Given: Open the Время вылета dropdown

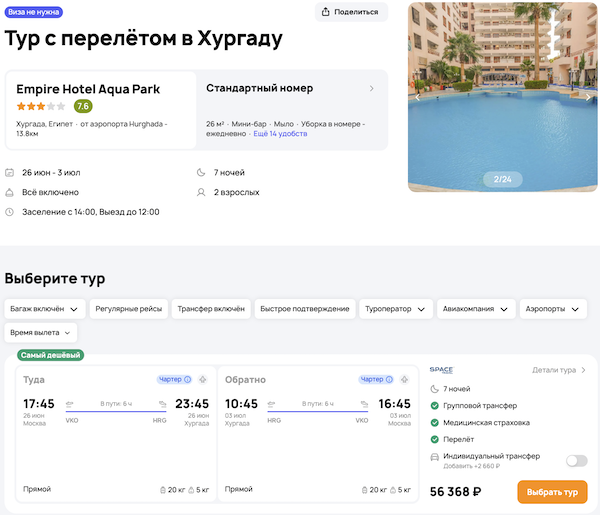Looking at the screenshot, I should pyautogui.click(x=40, y=333).
